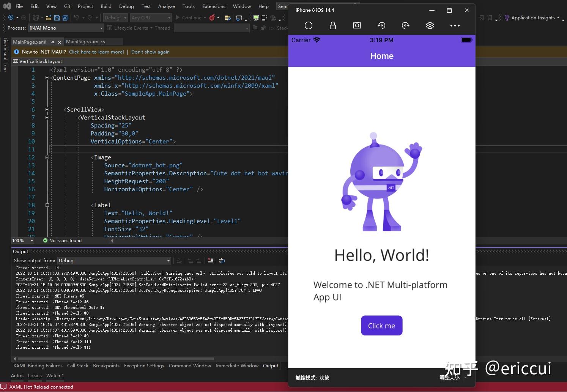Click the Hot Reload flame icon
This screenshot has height=392, width=567.
[212, 17]
